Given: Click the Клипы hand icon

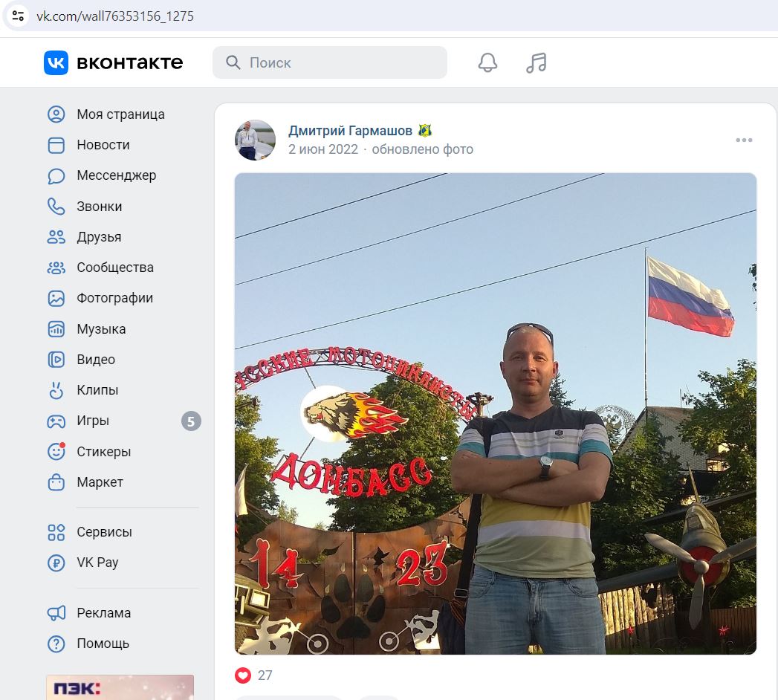Looking at the screenshot, I should tap(56, 390).
